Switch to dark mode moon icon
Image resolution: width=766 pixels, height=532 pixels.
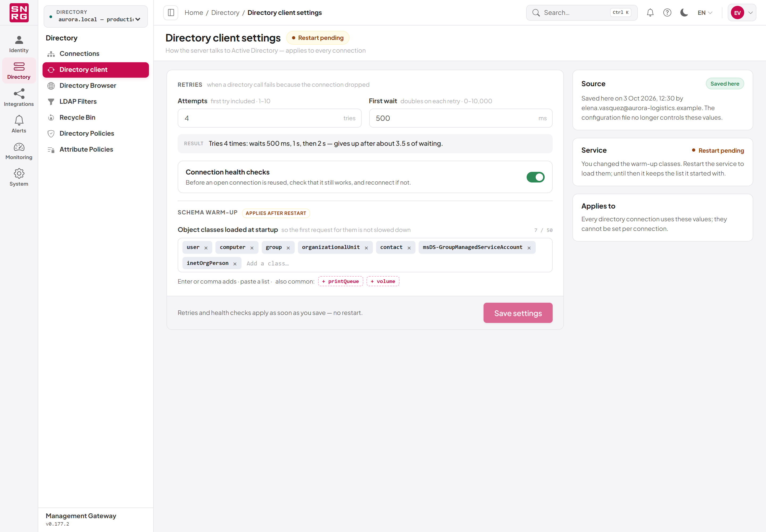tap(684, 13)
